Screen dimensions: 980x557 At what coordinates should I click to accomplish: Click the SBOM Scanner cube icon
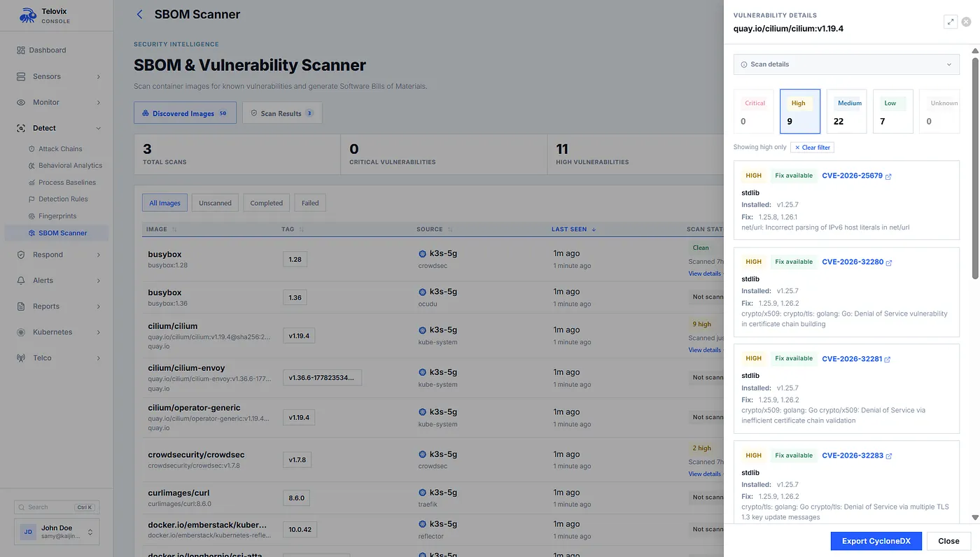click(x=31, y=233)
